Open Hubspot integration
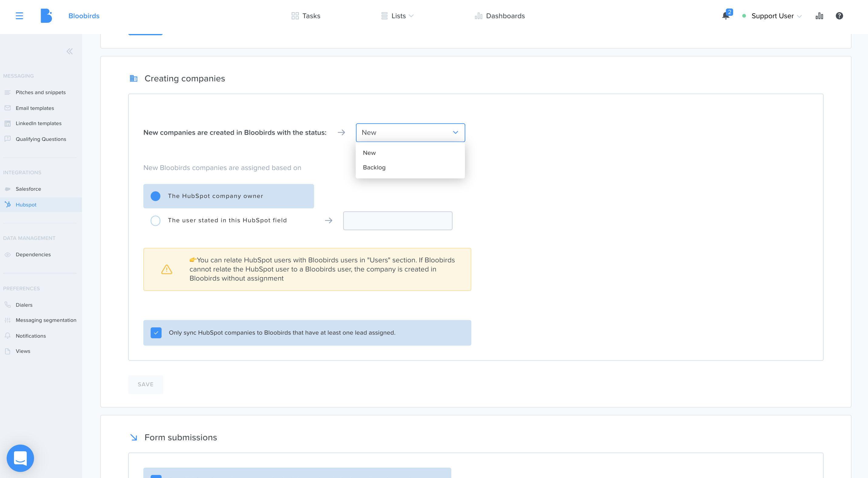Viewport: 868px width, 478px height. [x=26, y=204]
